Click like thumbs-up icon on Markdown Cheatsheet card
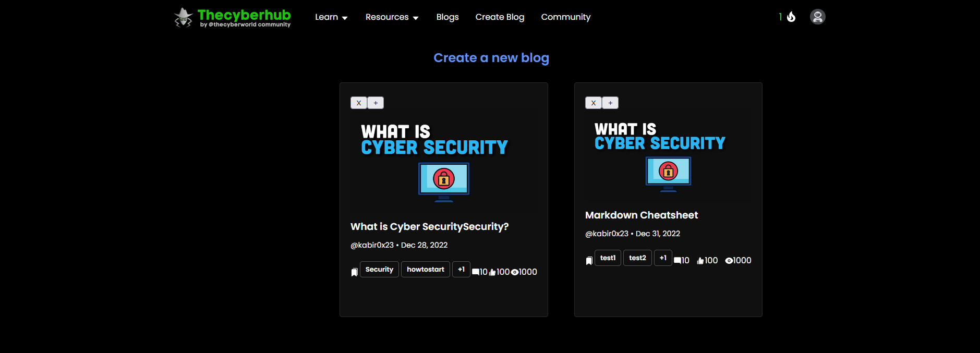This screenshot has width=980, height=353. point(700,261)
